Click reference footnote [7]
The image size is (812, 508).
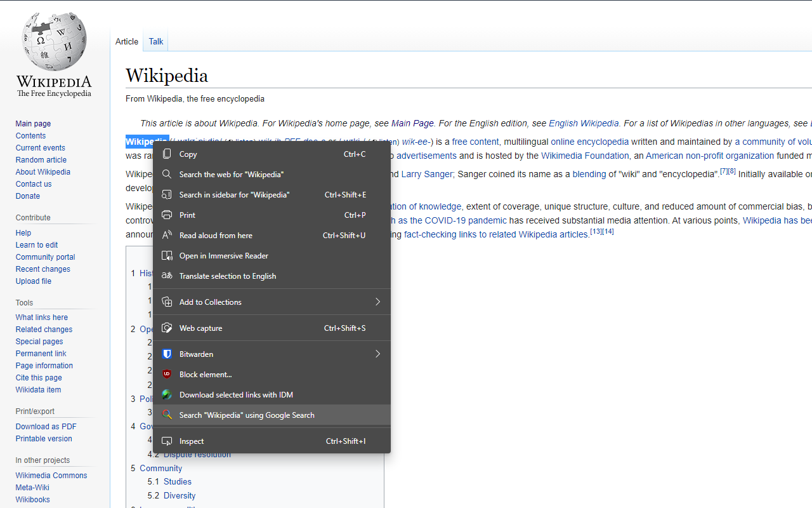(x=723, y=171)
